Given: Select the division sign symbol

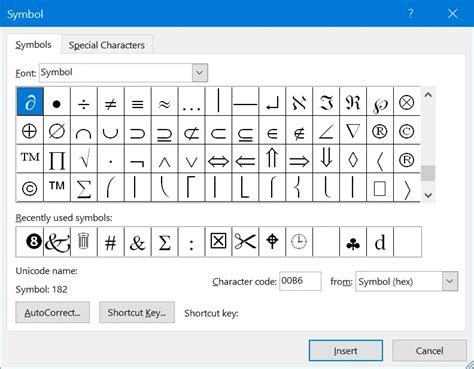Looking at the screenshot, I should tap(84, 102).
